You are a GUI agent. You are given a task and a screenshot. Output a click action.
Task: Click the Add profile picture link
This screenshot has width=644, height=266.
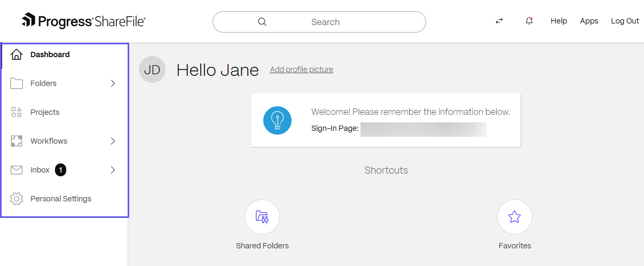click(x=301, y=69)
